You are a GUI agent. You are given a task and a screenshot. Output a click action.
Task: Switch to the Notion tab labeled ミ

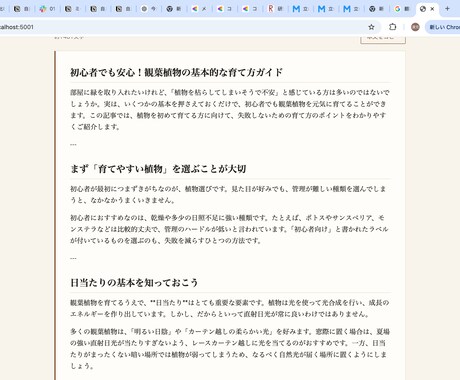pos(72,9)
